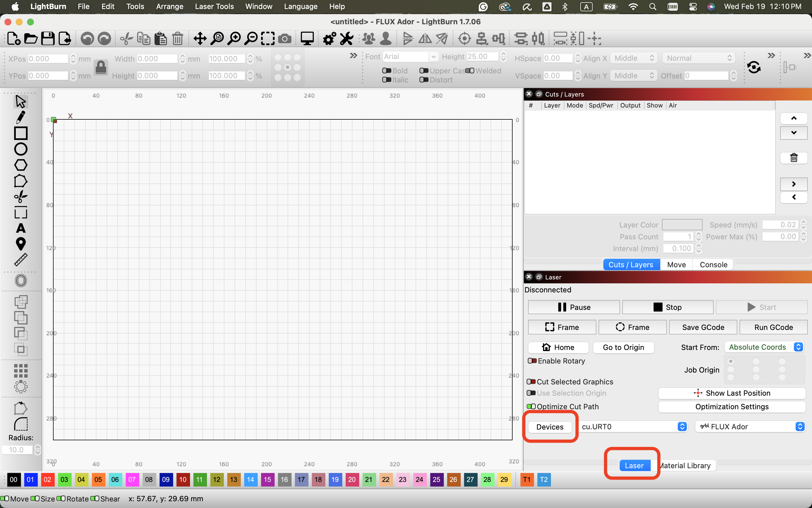Click the New File icon
Viewport: 812px width, 508px height.
[x=14, y=39]
